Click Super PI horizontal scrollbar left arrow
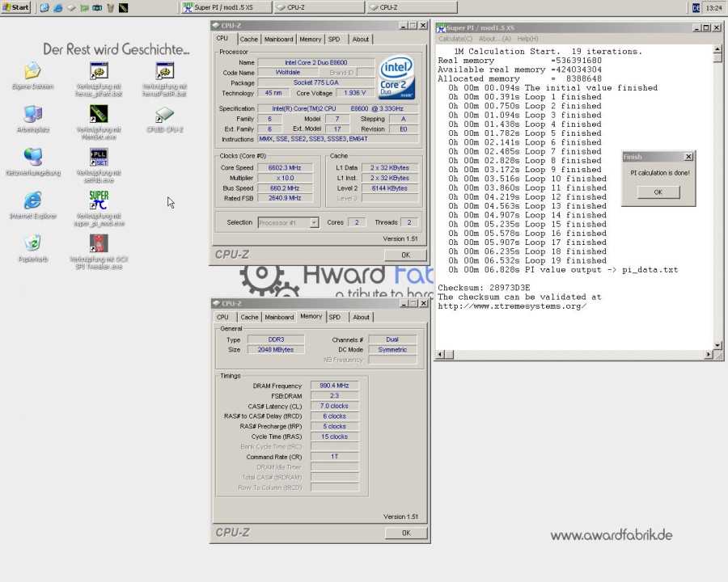728x582 pixels. click(x=440, y=355)
